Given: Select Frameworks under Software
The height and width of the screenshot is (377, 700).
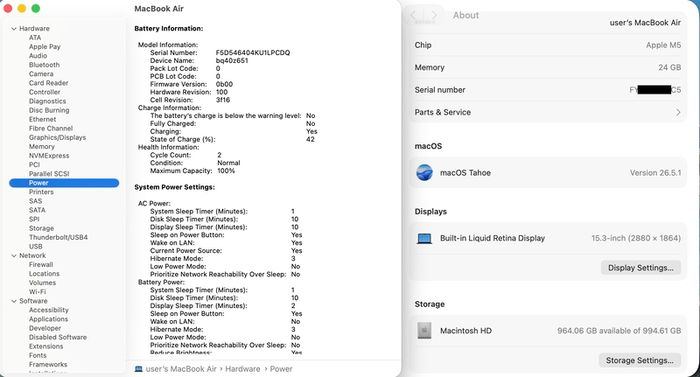Looking at the screenshot, I should [x=48, y=364].
